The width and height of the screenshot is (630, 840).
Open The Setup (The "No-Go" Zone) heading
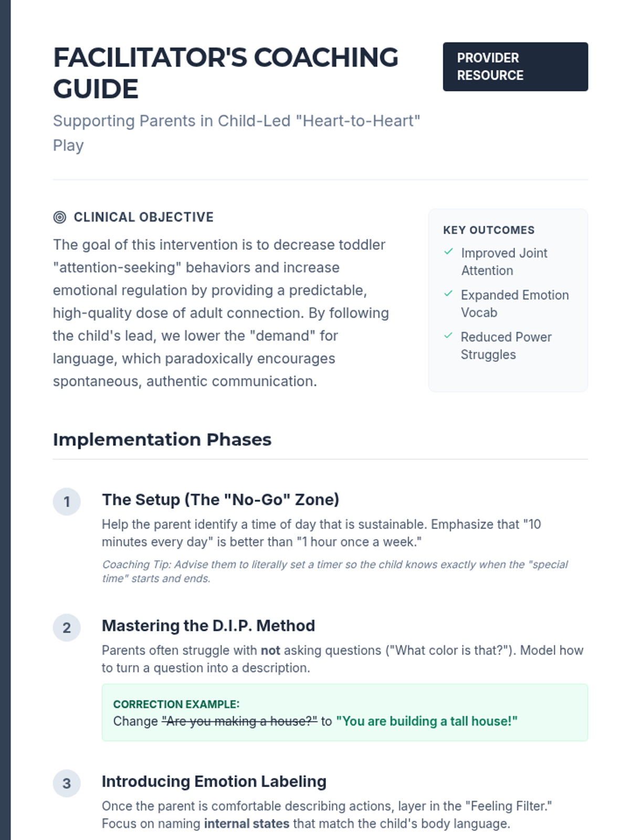point(220,500)
